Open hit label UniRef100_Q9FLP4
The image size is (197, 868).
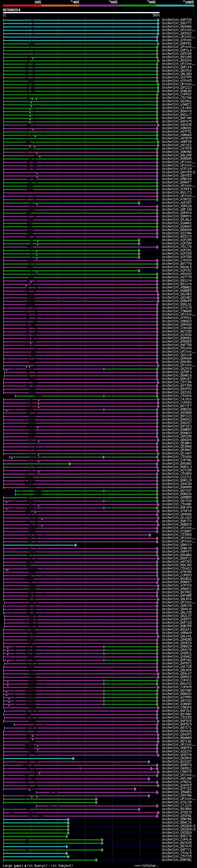(x=177, y=67)
